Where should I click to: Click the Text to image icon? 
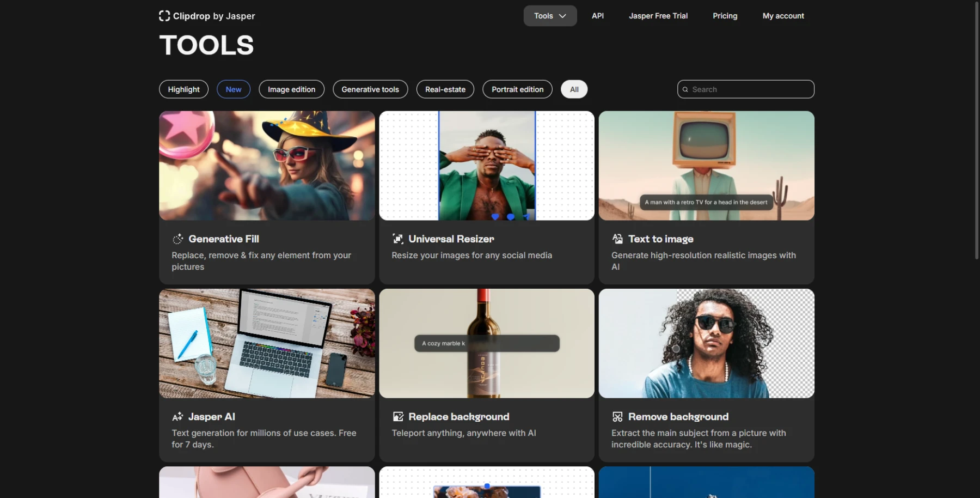coord(617,239)
